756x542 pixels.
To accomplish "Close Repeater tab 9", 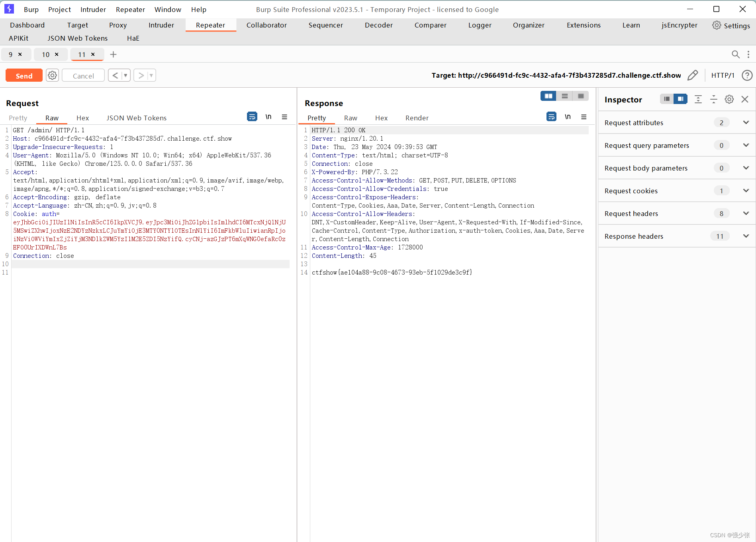I will click(x=20, y=54).
